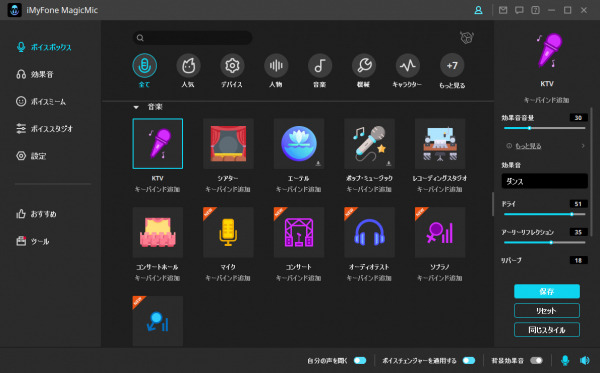
Task: Select the 音楽 music note category
Action: (x=320, y=66)
